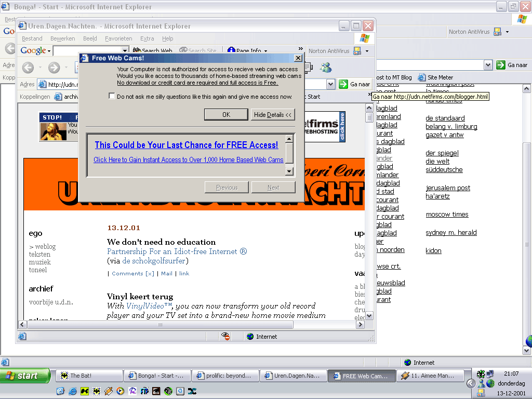Viewport: 532px width, 399px height.
Task: Enable the 'Do not ask me silly questions' checkbox
Action: 112,96
